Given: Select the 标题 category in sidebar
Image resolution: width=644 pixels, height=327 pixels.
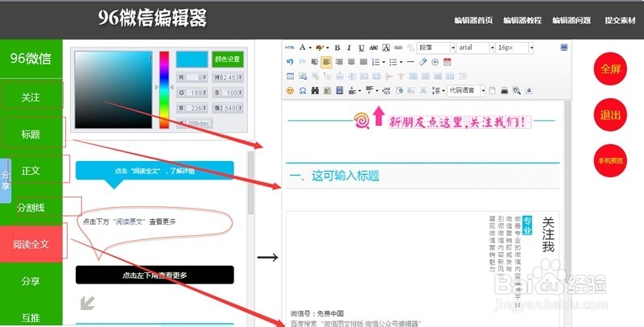Looking at the screenshot, I should pos(31,134).
